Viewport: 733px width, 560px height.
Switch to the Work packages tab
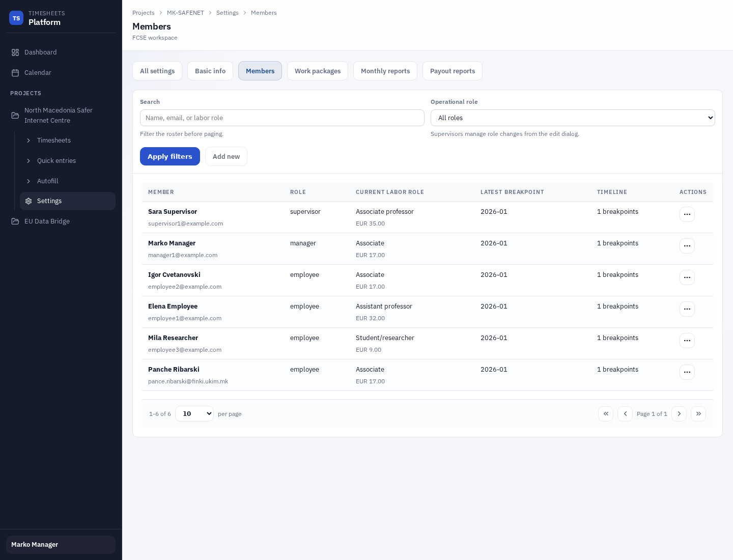tap(318, 71)
